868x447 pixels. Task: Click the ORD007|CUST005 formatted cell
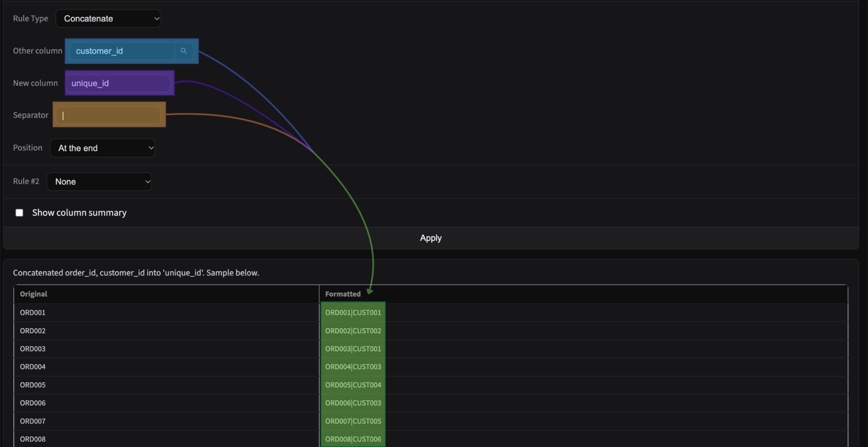(583, 421)
